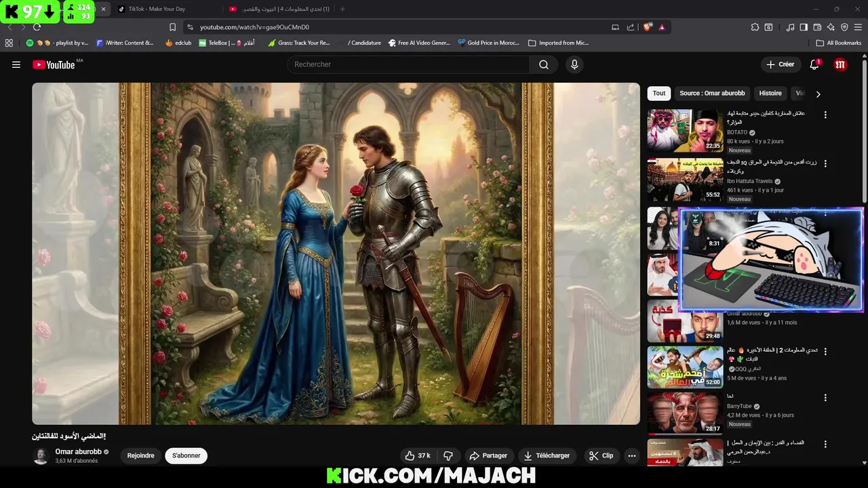This screenshot has height=488, width=868.
Task: Click the YouTube logo
Action: [54, 64]
